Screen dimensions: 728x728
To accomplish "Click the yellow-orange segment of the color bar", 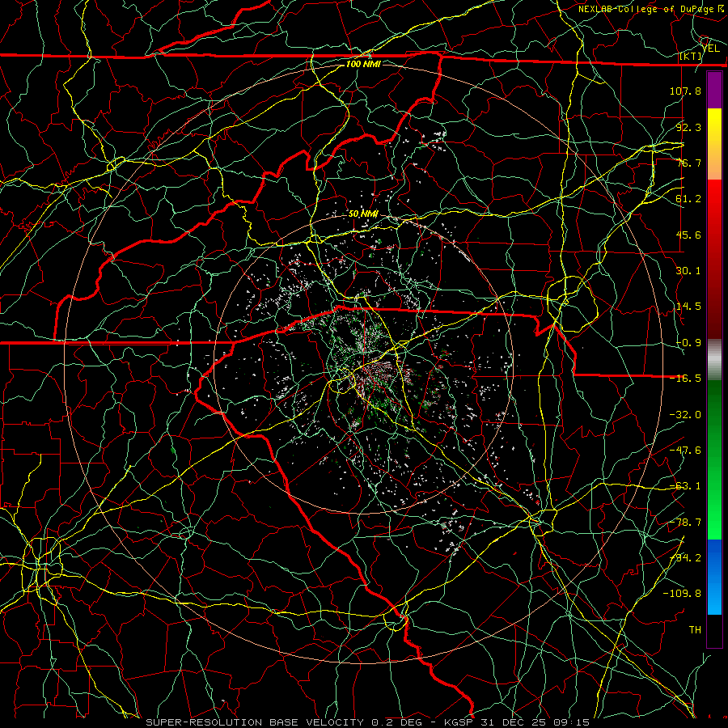I will (714, 144).
